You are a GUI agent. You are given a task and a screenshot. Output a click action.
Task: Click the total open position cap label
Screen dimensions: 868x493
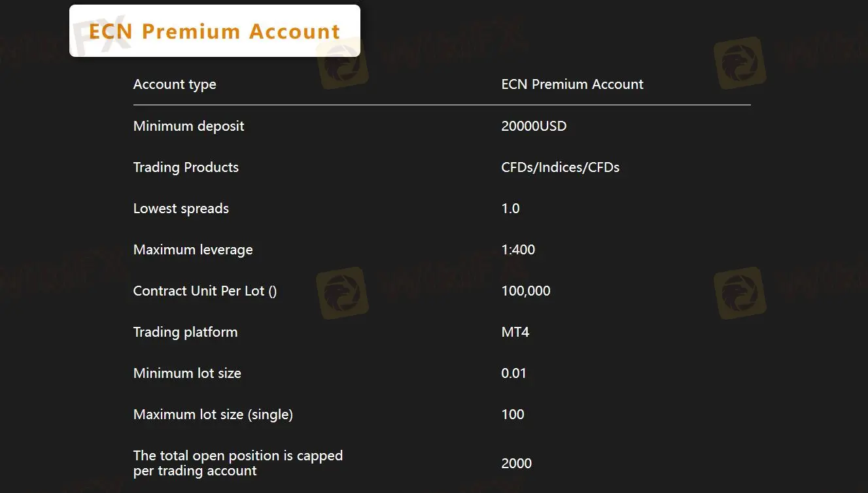click(238, 463)
